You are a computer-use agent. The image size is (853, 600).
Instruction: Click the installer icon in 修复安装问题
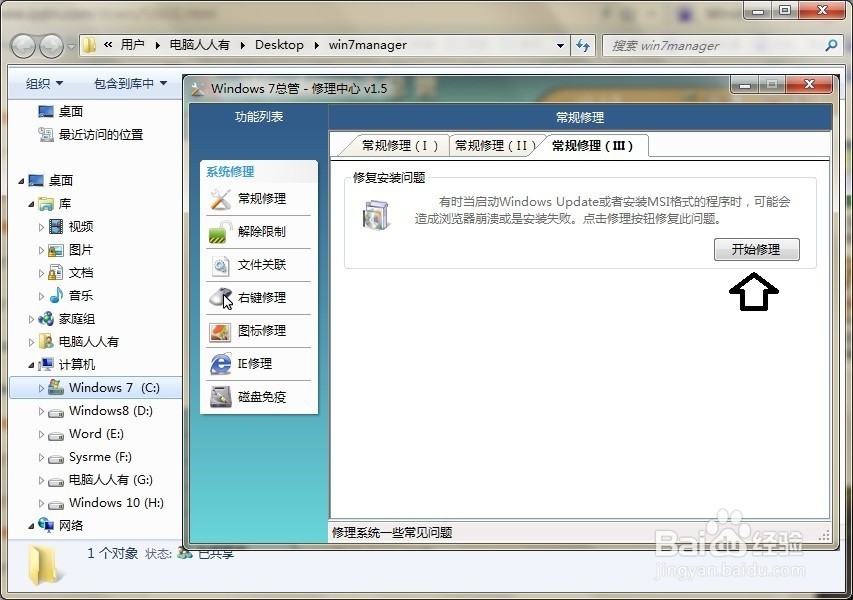(x=376, y=215)
